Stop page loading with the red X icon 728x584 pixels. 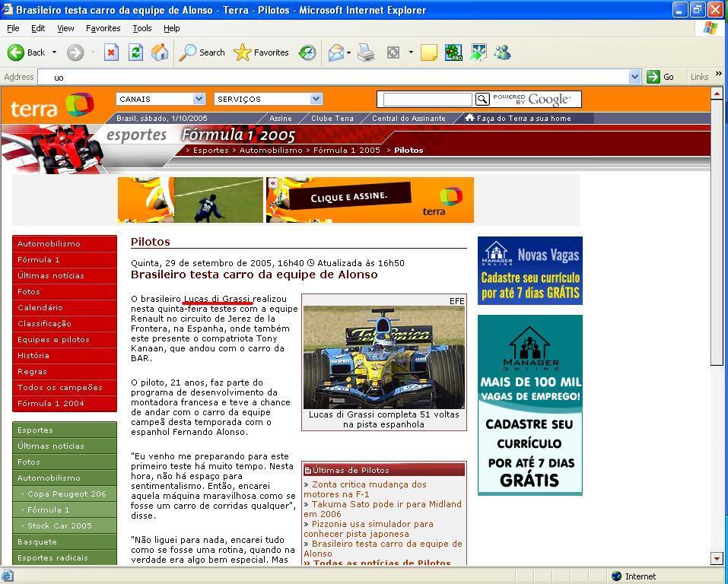coord(111,52)
